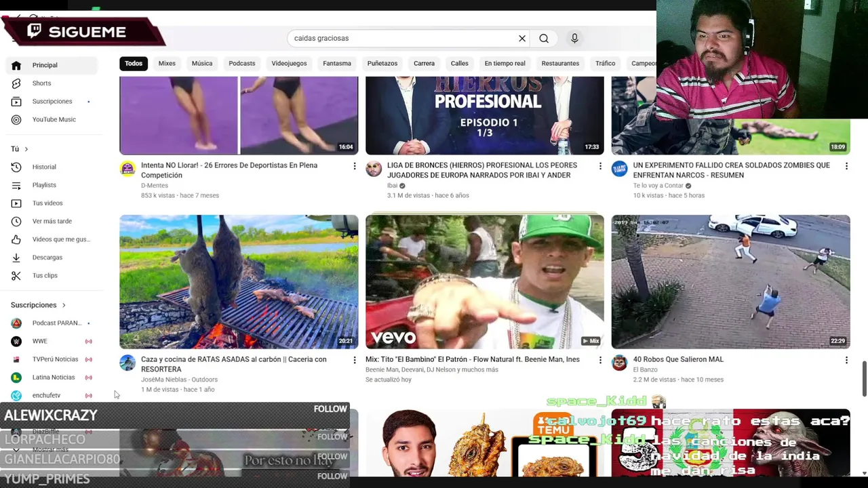Viewport: 868px width, 488px height.
Task: Open options menu for Liga de Bronces video
Action: point(600,166)
